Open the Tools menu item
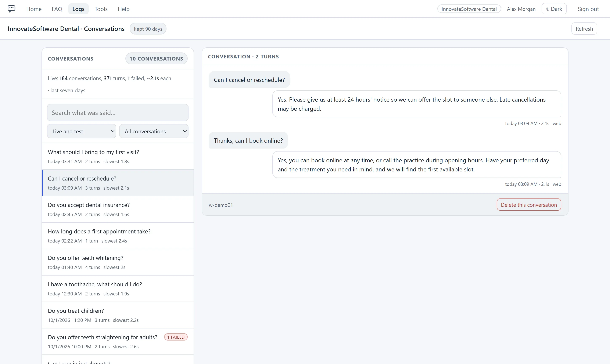The width and height of the screenshot is (610, 364). 101,9
